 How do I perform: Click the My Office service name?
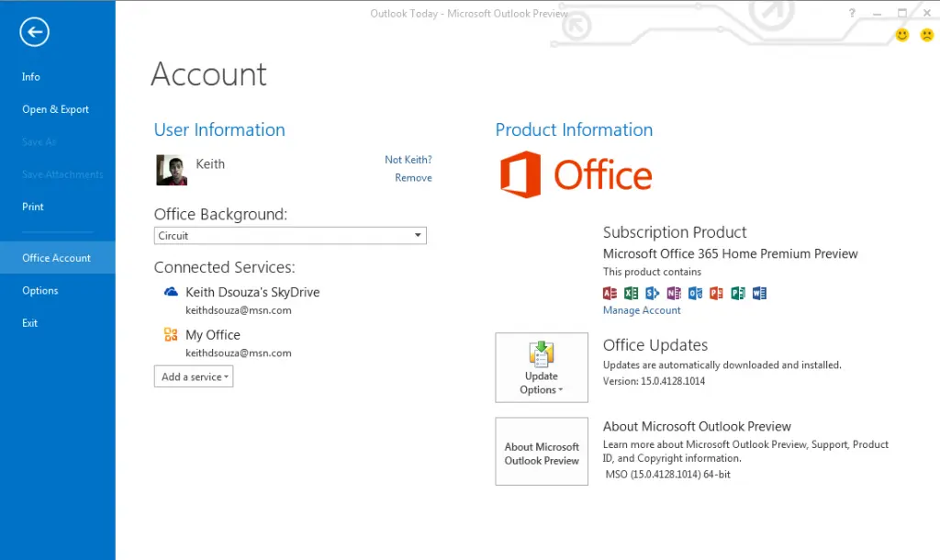[213, 334]
